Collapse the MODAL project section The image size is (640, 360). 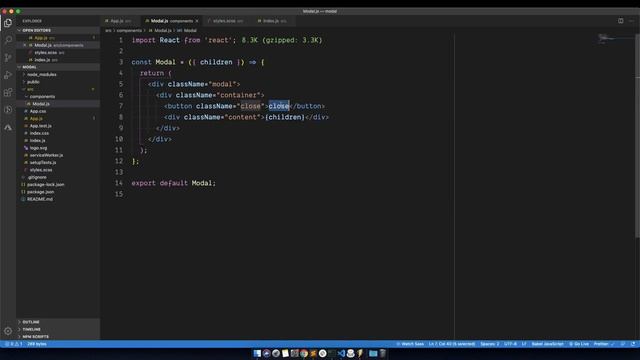coord(58,67)
